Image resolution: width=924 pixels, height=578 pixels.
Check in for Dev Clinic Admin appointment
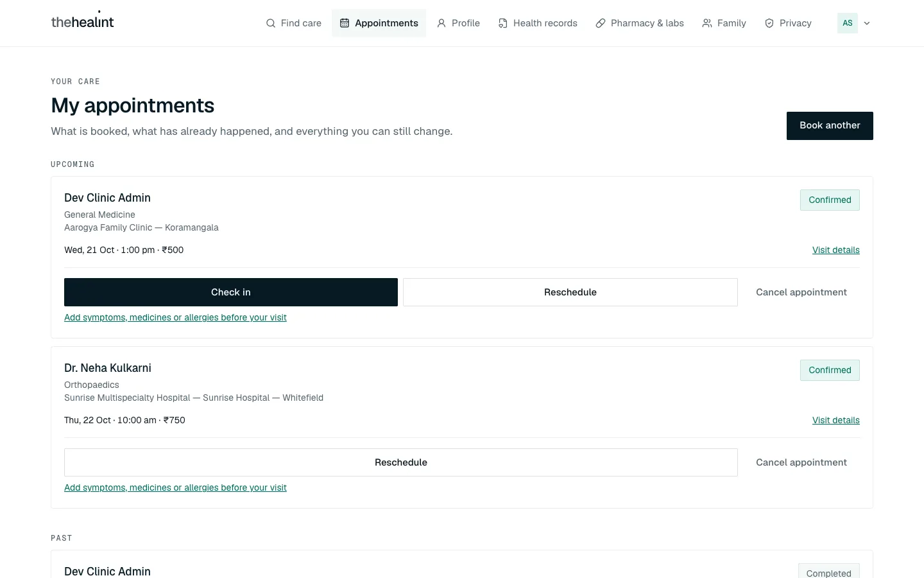231,292
